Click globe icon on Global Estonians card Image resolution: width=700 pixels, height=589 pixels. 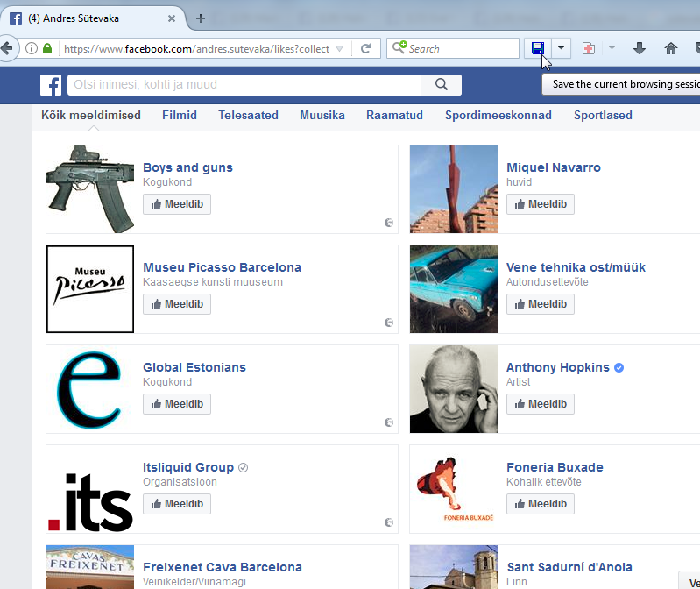pyautogui.click(x=389, y=422)
